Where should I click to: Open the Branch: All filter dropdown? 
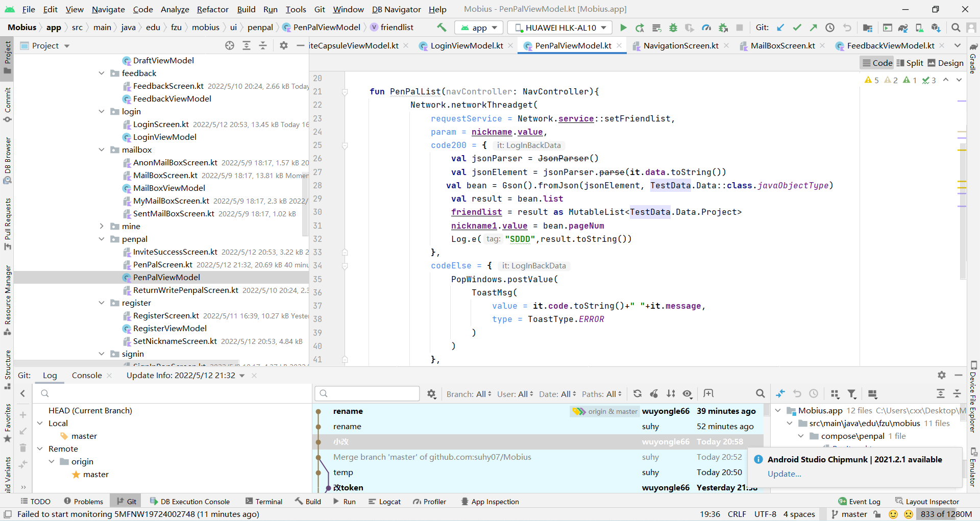[469, 394]
